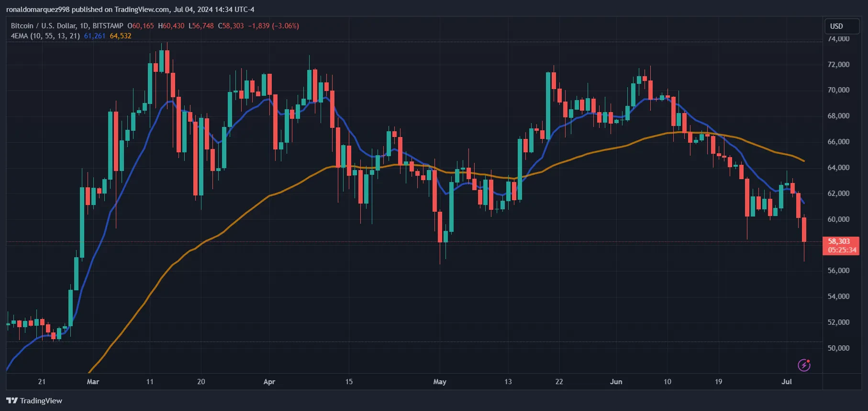Click the 60,000 price axis label
The height and width of the screenshot is (411, 868).
[838, 219]
